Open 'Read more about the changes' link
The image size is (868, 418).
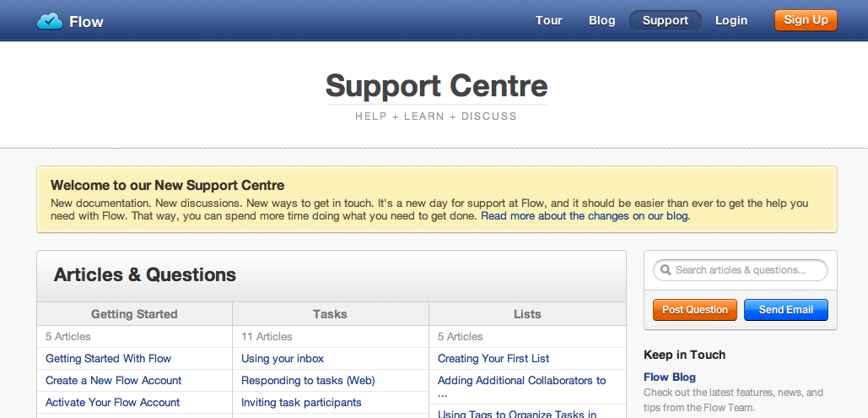click(x=585, y=216)
